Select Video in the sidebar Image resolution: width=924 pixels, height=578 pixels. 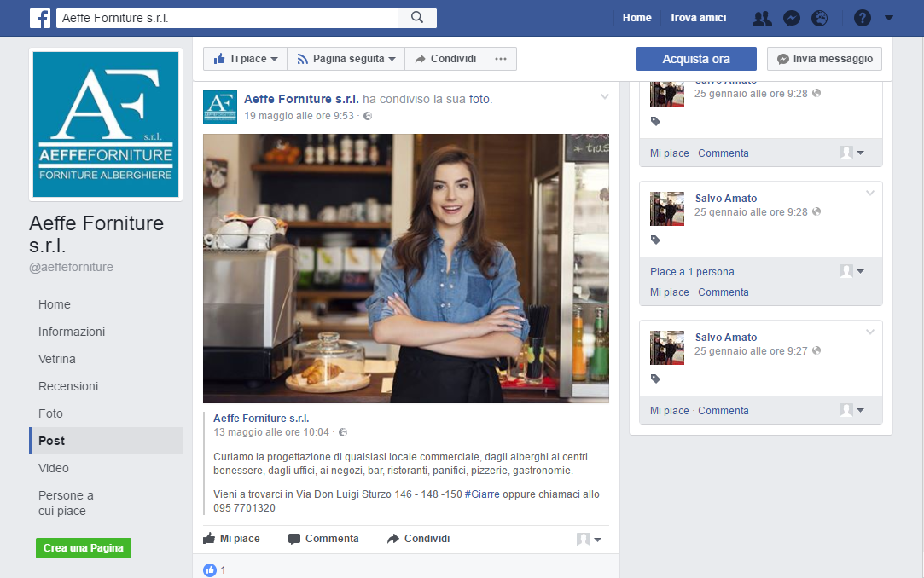click(54, 468)
